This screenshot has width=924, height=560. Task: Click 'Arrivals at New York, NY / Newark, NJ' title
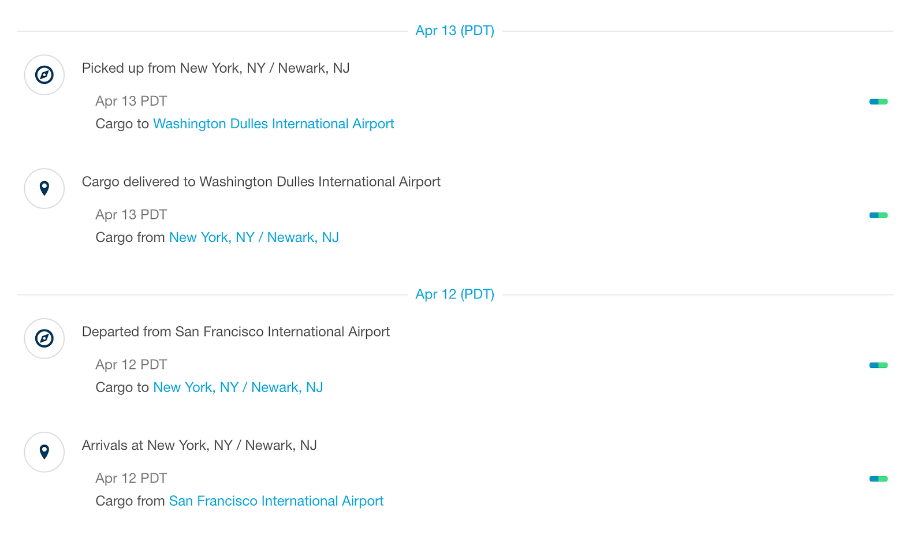(x=199, y=446)
